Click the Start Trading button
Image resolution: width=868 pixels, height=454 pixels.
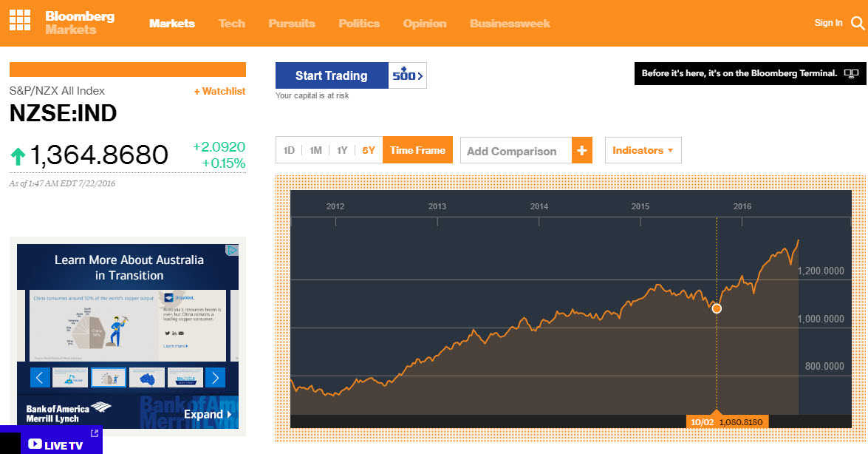[332, 75]
